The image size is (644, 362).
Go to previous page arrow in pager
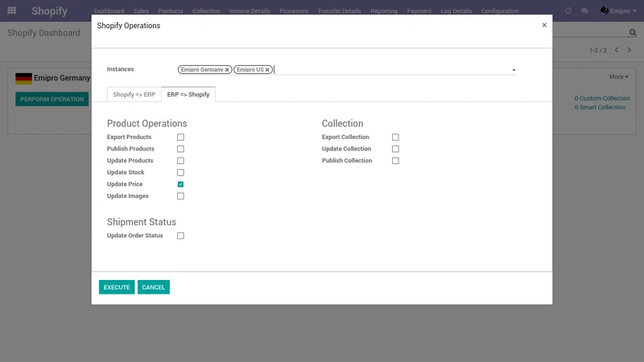[x=617, y=50]
